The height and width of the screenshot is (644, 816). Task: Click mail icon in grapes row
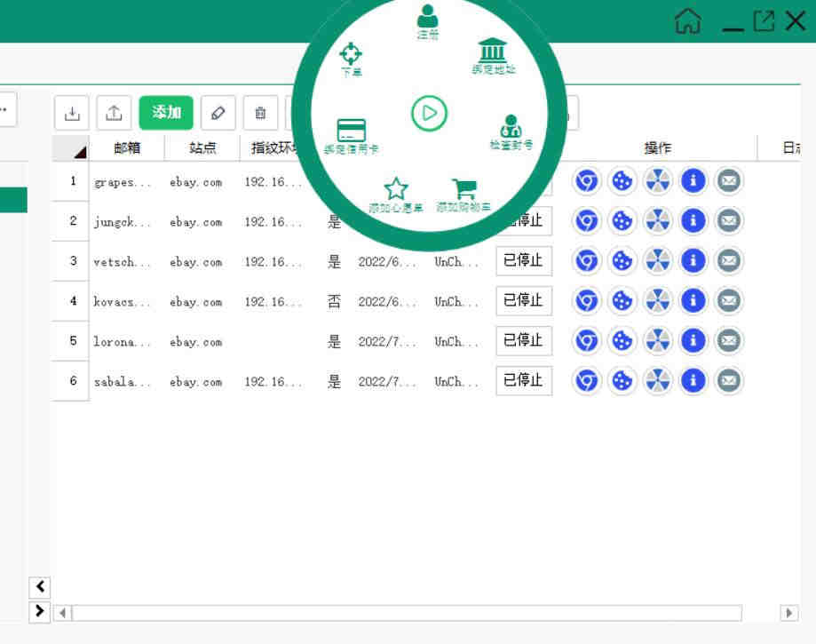click(729, 180)
